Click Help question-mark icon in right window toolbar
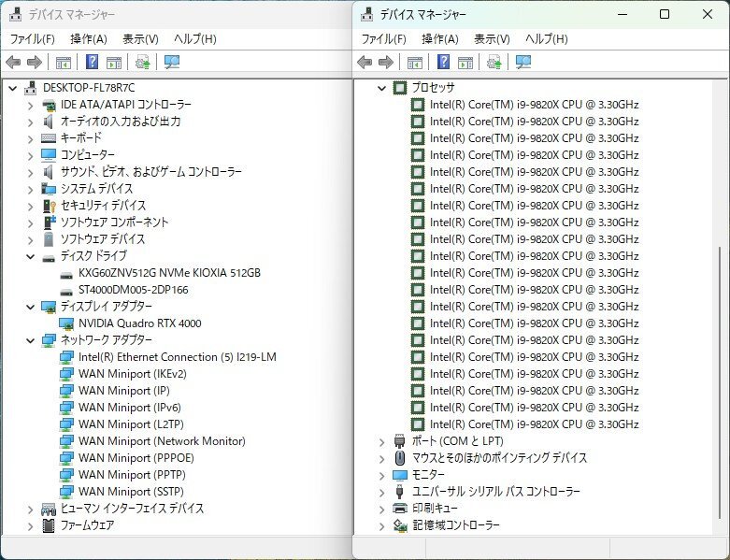730x560 pixels. click(x=444, y=62)
